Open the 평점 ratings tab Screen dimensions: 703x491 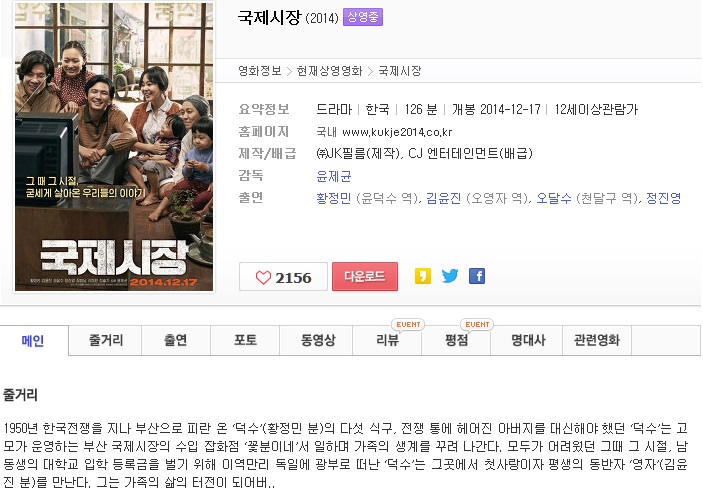(456, 340)
